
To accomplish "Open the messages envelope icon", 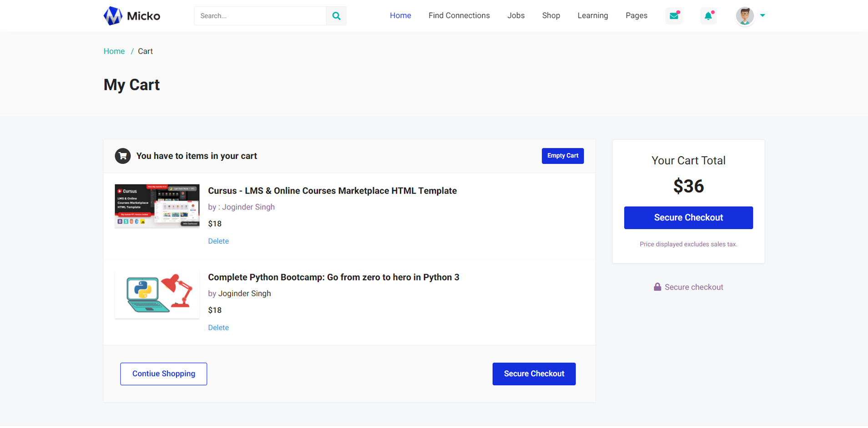I will (674, 16).
